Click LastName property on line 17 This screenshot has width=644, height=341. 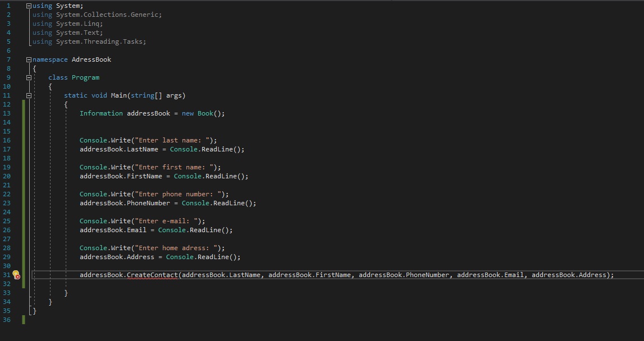(x=143, y=149)
